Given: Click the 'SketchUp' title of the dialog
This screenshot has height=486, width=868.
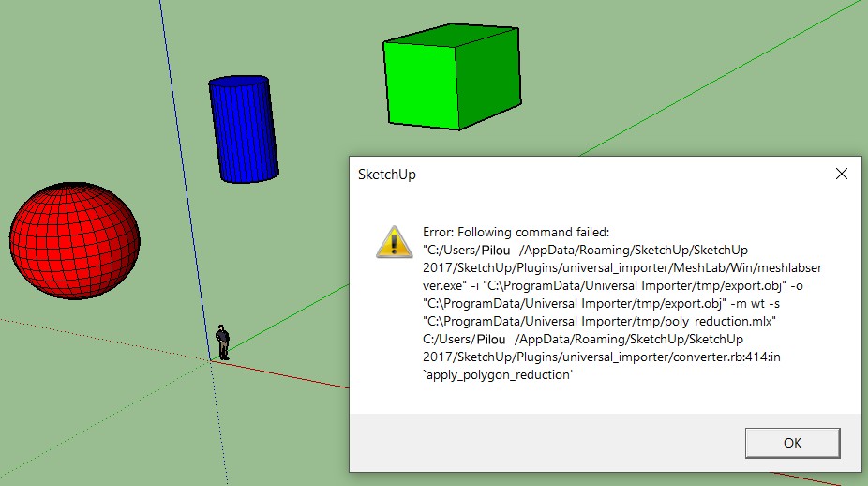Looking at the screenshot, I should pyautogui.click(x=387, y=175).
